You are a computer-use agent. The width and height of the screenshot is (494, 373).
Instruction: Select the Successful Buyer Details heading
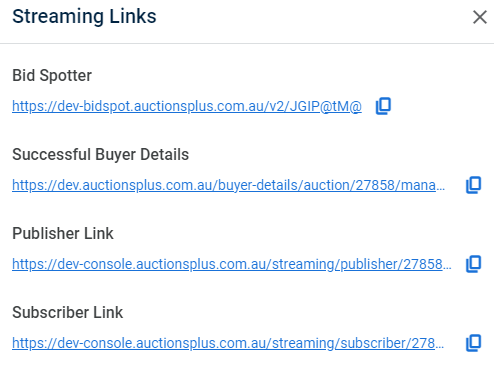(100, 154)
